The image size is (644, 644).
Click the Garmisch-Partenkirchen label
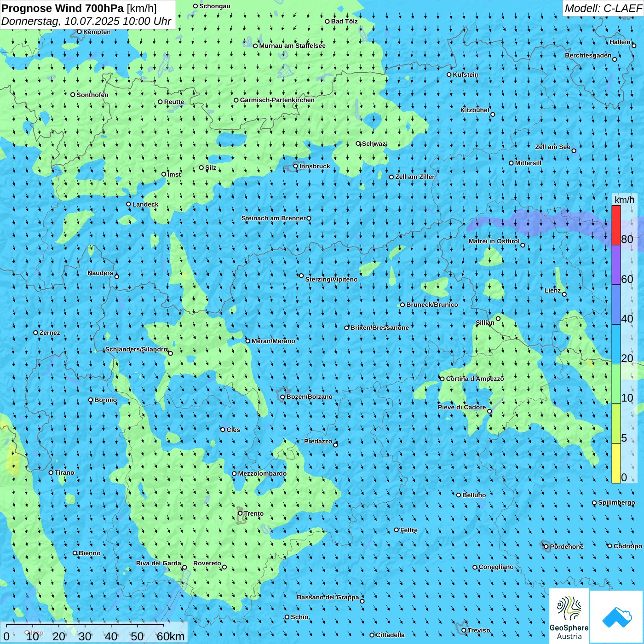tap(277, 100)
